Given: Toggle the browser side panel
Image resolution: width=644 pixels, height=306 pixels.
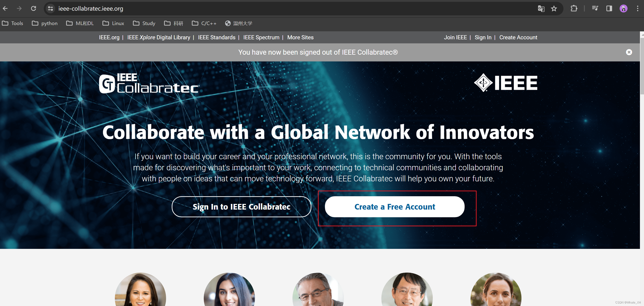Looking at the screenshot, I should coord(609,9).
